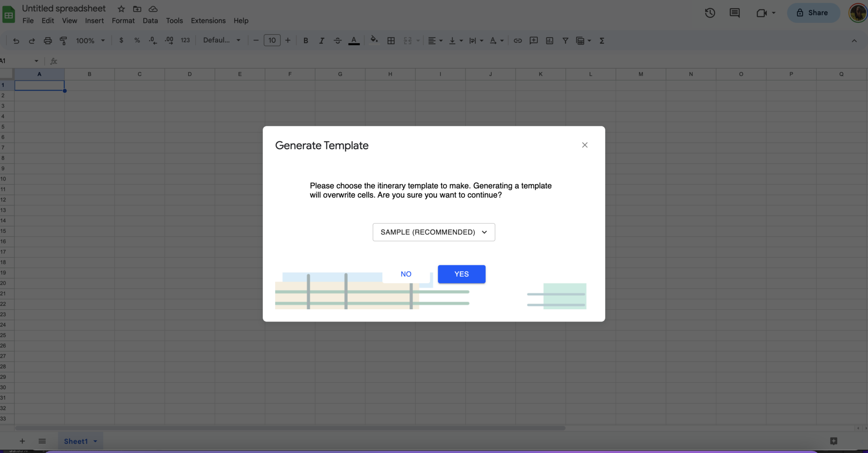868x453 pixels.
Task: Open the Google account avatar
Action: tap(858, 13)
